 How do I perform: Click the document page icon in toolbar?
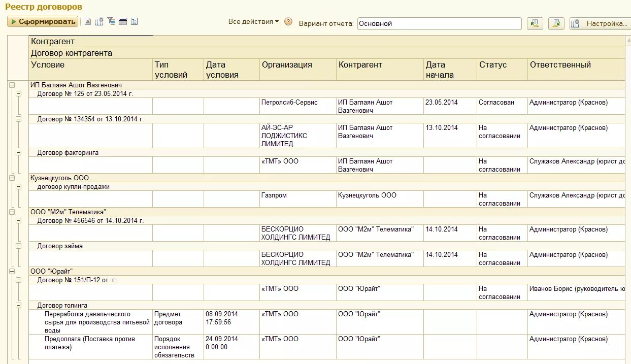[x=135, y=21]
